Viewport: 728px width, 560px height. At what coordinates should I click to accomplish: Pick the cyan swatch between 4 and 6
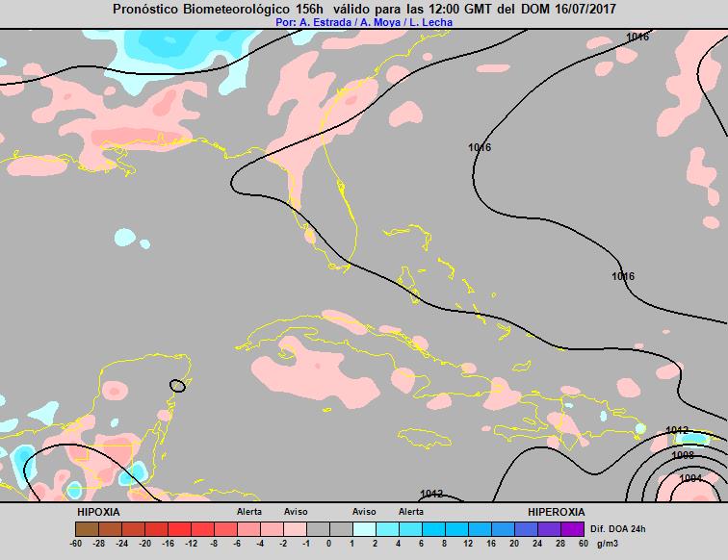[x=410, y=529]
